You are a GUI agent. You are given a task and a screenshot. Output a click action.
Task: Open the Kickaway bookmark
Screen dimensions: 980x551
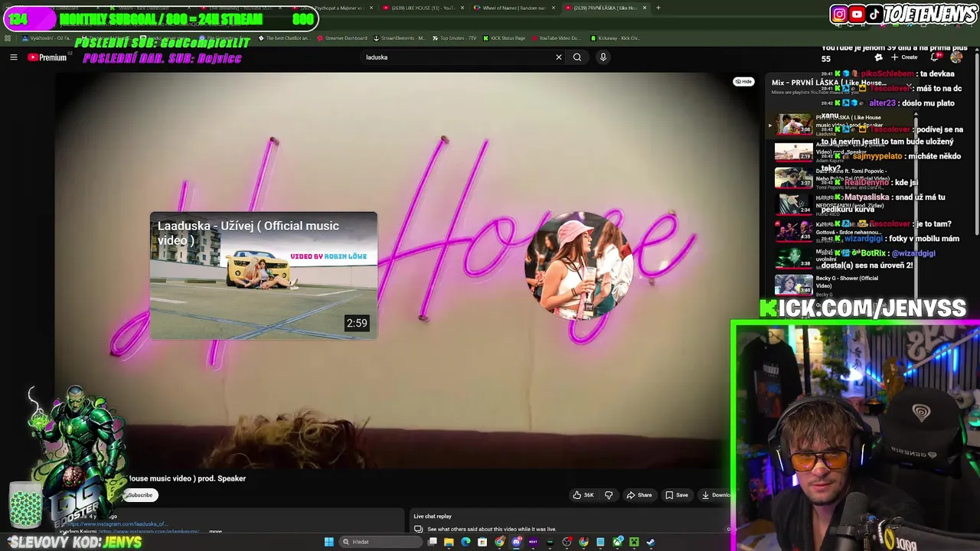click(616, 37)
